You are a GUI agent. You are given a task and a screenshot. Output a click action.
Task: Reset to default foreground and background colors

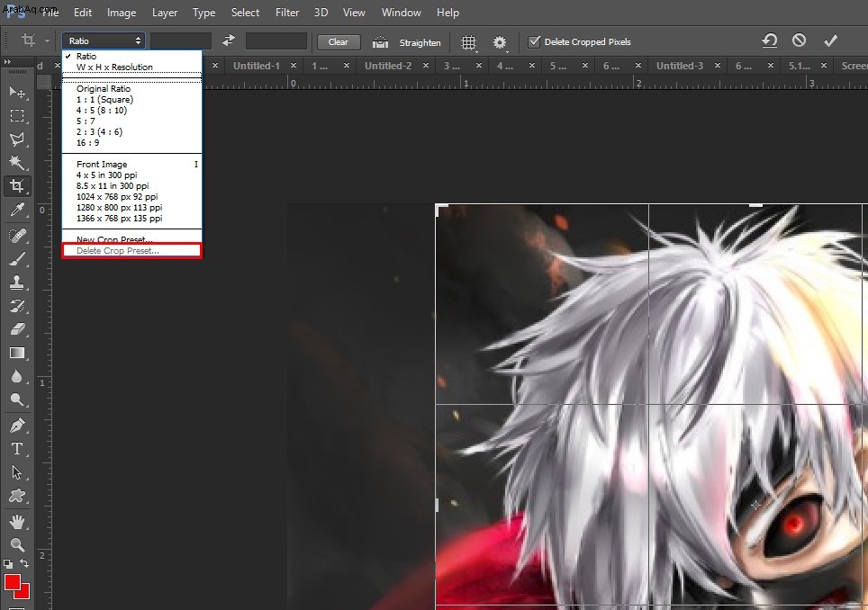click(8, 564)
